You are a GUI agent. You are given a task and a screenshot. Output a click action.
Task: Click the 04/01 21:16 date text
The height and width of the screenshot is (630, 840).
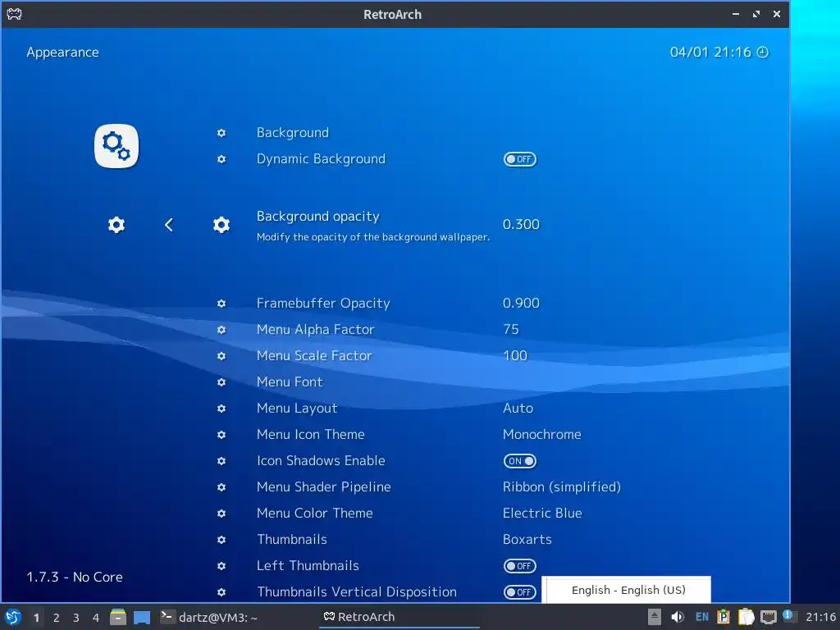710,52
